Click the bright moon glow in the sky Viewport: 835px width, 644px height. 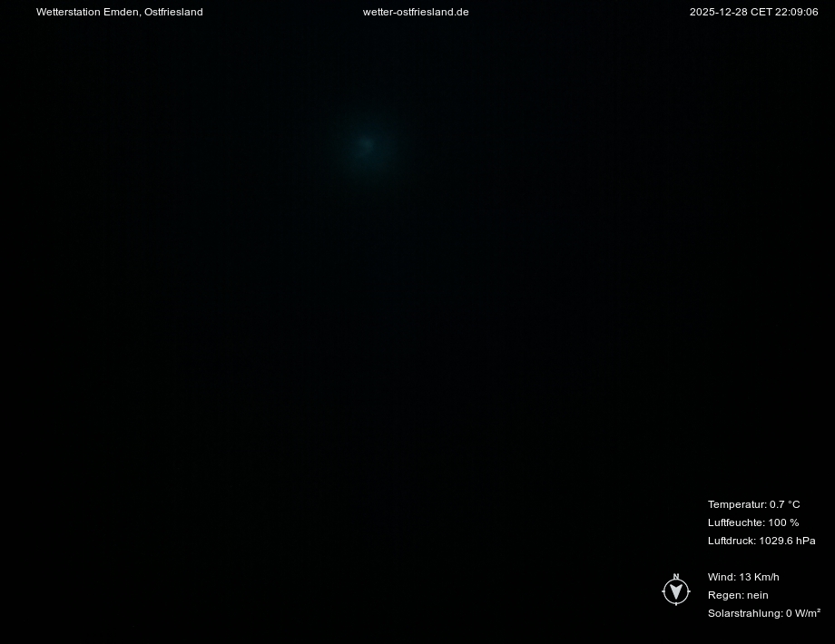click(x=366, y=144)
